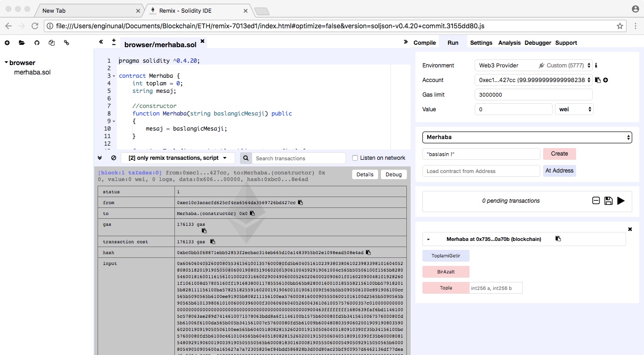644x355 pixels.
Task: Call the ToplamiGetir function
Action: 446,256
